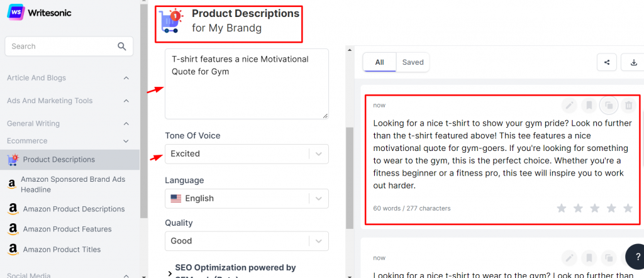The width and height of the screenshot is (644, 278).
Task: Delete the first result with trash icon
Action: (x=628, y=105)
